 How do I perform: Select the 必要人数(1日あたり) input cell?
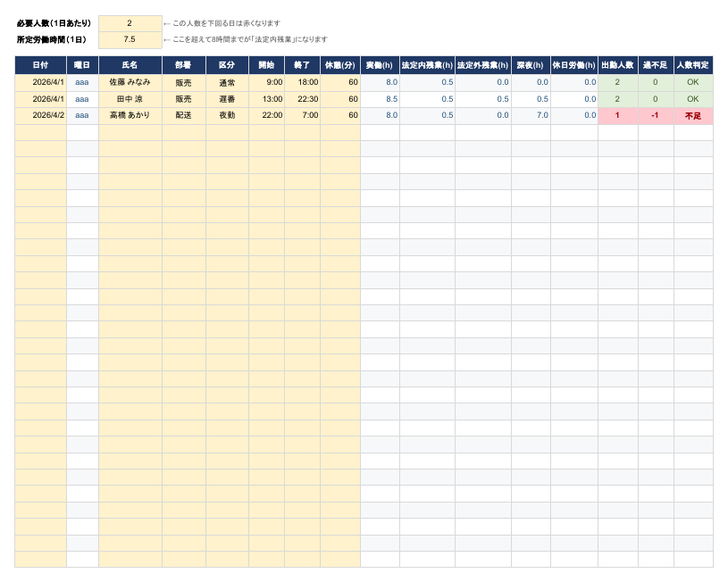pyautogui.click(x=130, y=23)
